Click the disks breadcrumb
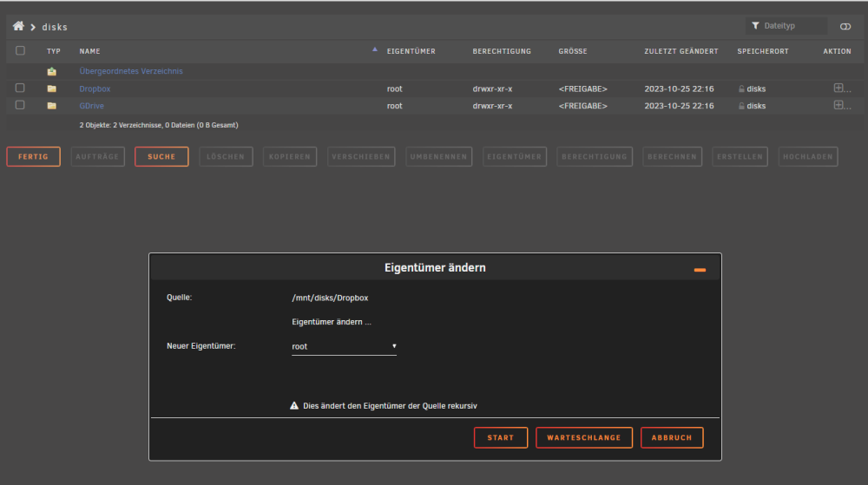Image resolution: width=868 pixels, height=485 pixels. click(x=55, y=27)
